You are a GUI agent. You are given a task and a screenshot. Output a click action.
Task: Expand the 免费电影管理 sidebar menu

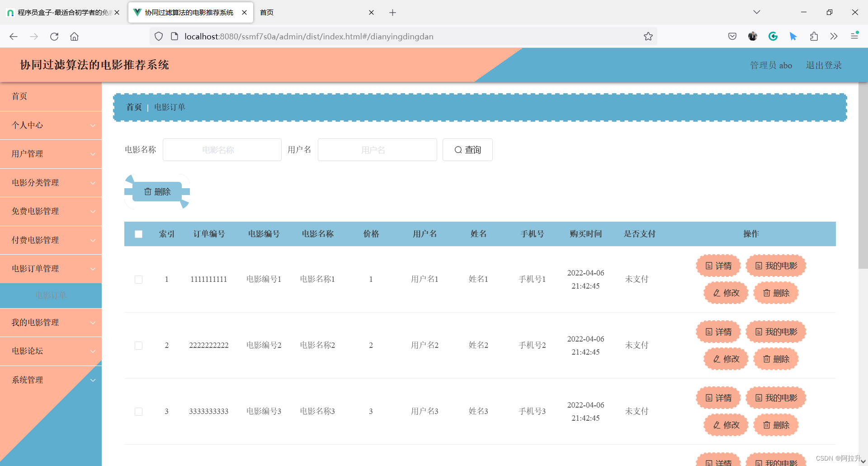pos(51,211)
